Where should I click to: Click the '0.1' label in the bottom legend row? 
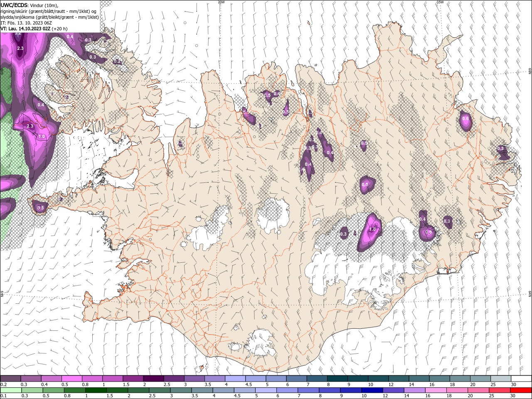(x=4, y=396)
